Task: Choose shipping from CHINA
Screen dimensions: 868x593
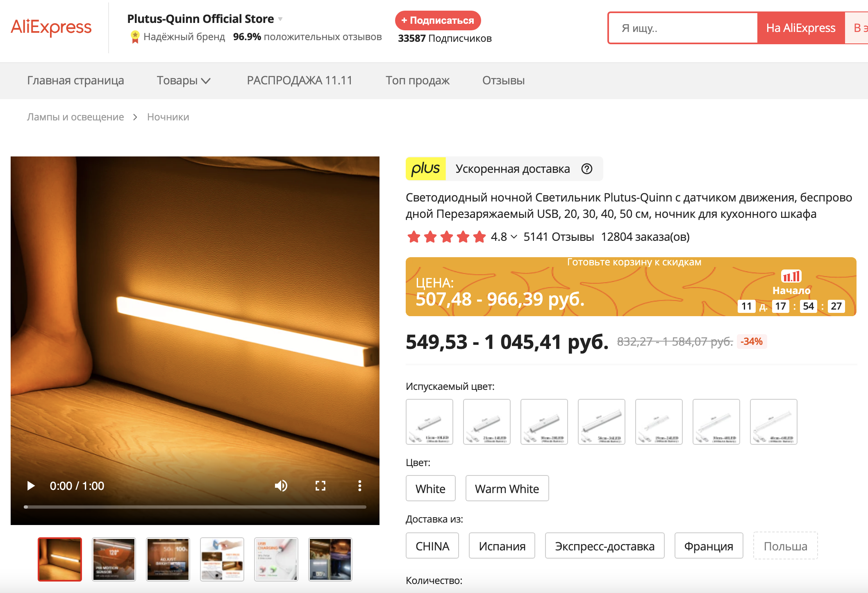Action: (432, 545)
